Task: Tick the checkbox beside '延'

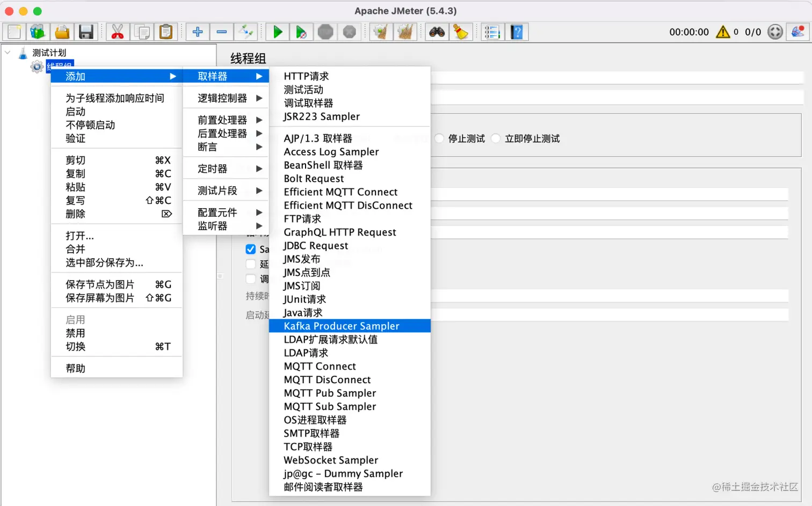Action: click(251, 264)
